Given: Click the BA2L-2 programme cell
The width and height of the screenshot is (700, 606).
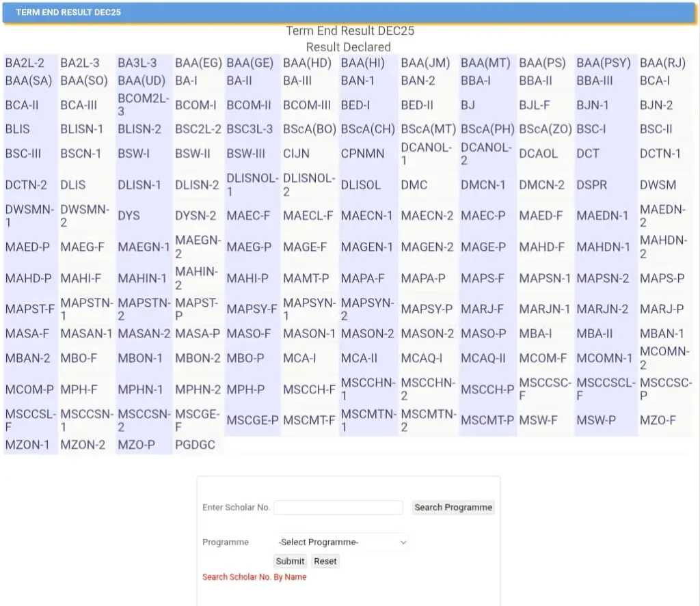Looking at the screenshot, I should coord(25,63).
